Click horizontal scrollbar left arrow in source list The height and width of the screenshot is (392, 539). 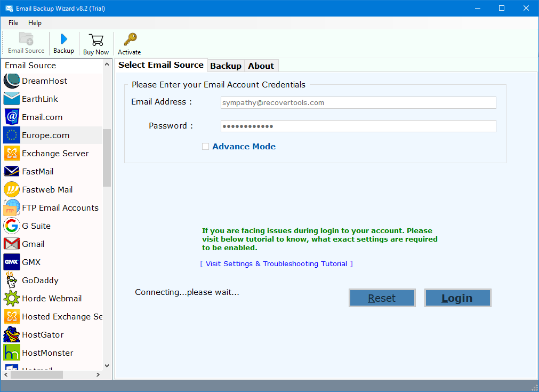6,374
